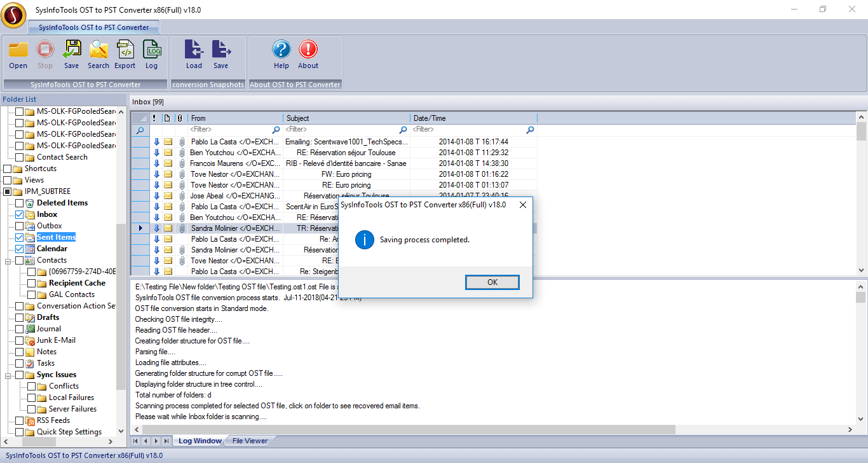Click the Calendar folder icon in the tree
The height and width of the screenshot is (463, 868).
(x=30, y=249)
